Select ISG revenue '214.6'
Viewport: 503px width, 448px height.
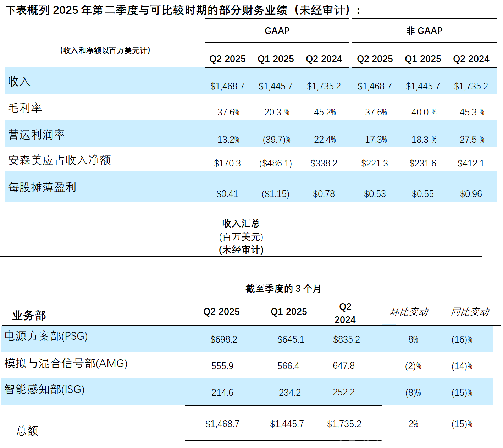coord(222,393)
